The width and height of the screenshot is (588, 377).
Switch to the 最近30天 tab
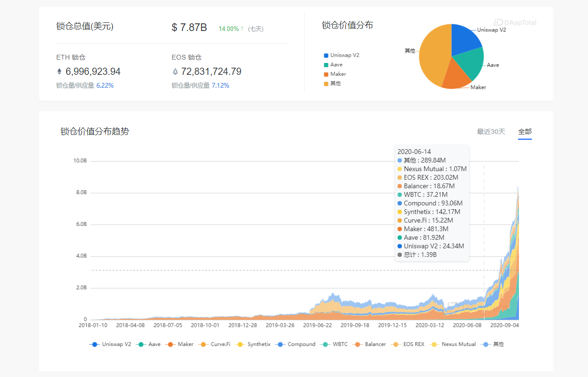[491, 132]
